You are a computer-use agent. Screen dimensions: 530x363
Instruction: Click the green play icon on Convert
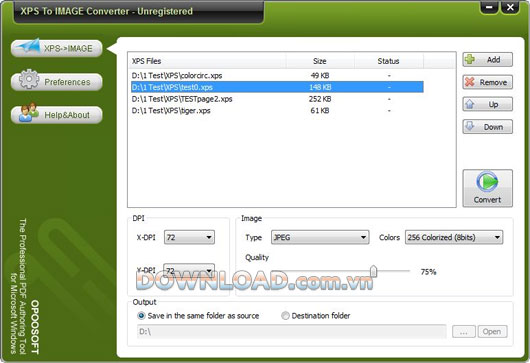[487, 182]
